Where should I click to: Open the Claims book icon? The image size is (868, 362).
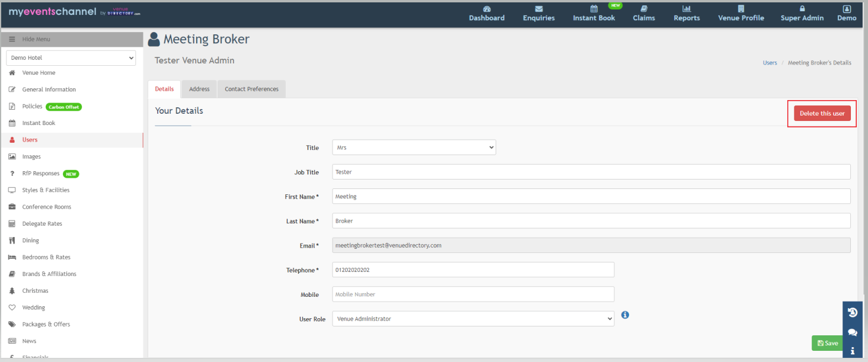644,9
